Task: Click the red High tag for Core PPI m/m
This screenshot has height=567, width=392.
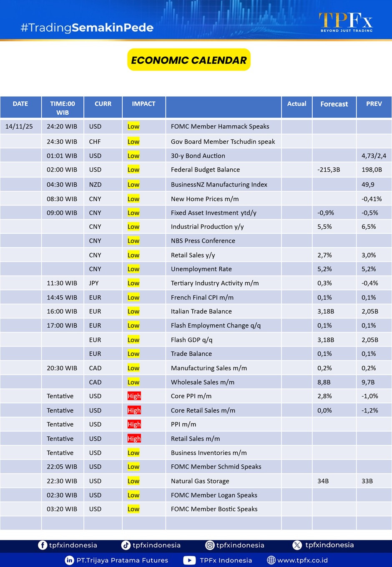Action: [x=134, y=396]
